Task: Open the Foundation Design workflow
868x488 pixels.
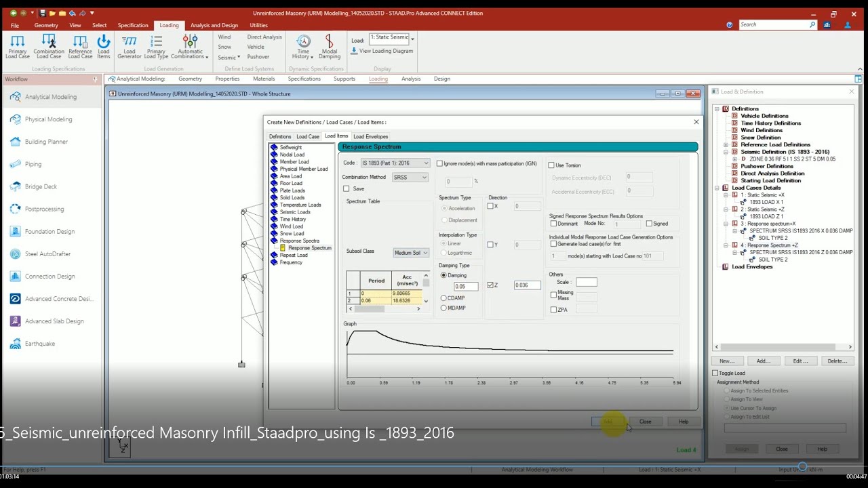Action: coord(50,232)
